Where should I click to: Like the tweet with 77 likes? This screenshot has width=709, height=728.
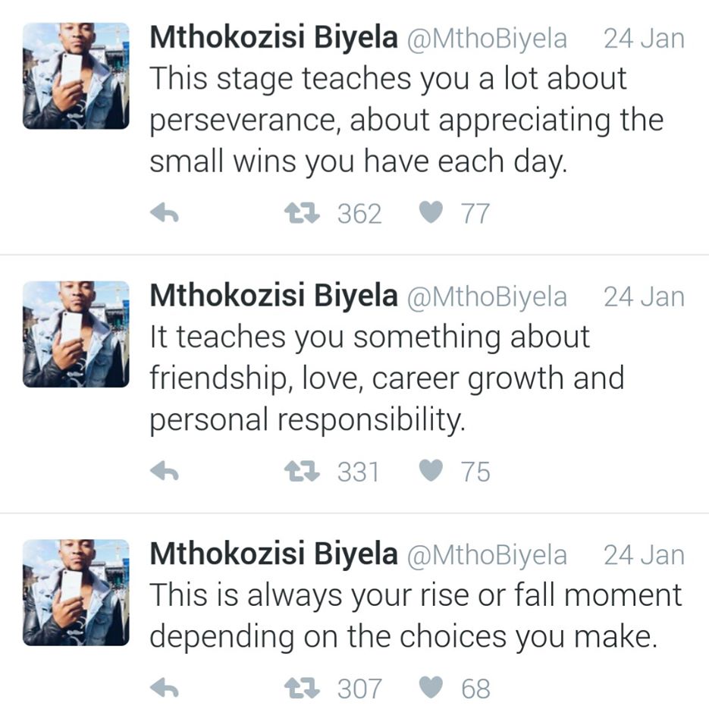coord(431,213)
